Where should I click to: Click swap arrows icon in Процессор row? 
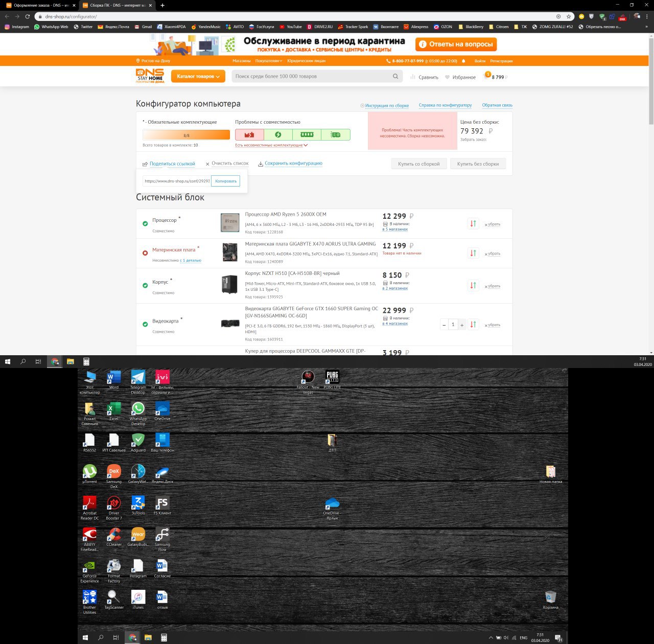point(473,223)
